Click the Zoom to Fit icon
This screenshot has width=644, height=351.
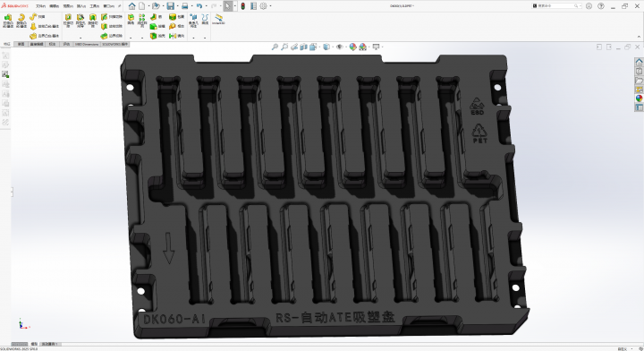[275, 47]
